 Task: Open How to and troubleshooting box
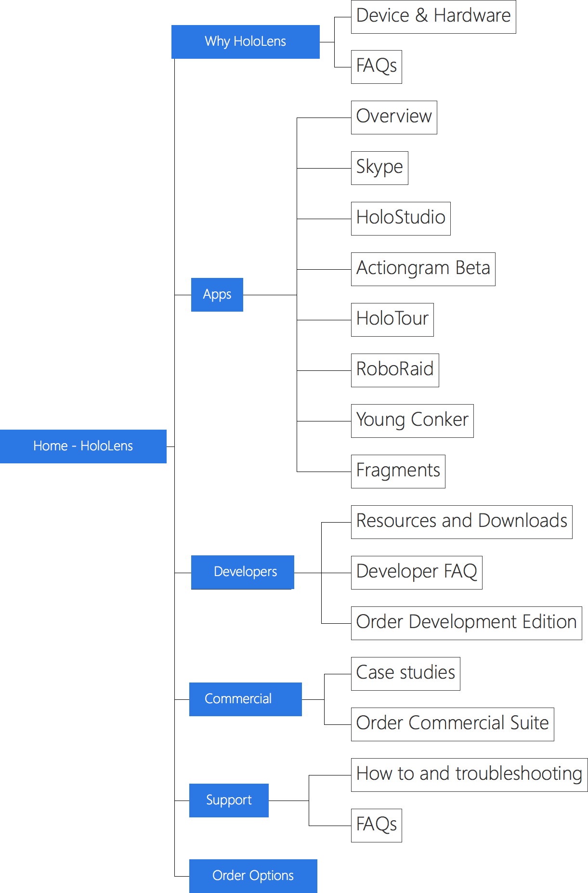pyautogui.click(x=469, y=775)
